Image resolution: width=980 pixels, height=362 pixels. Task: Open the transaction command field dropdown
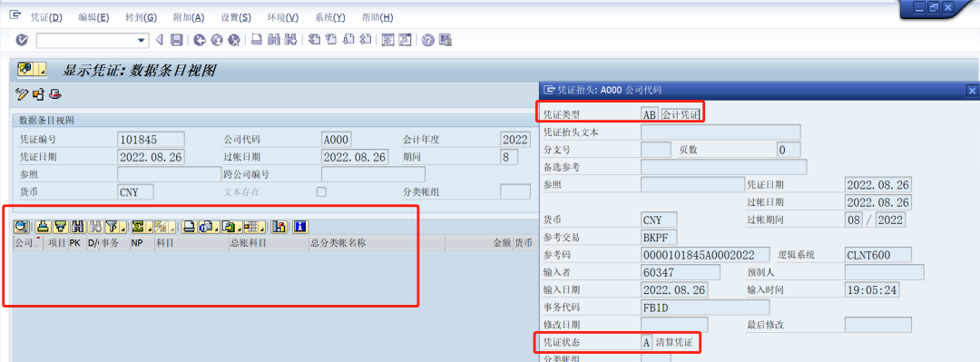(142, 41)
